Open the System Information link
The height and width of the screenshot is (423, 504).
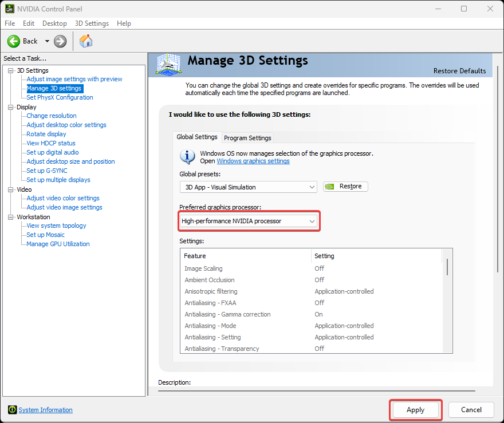pos(45,410)
